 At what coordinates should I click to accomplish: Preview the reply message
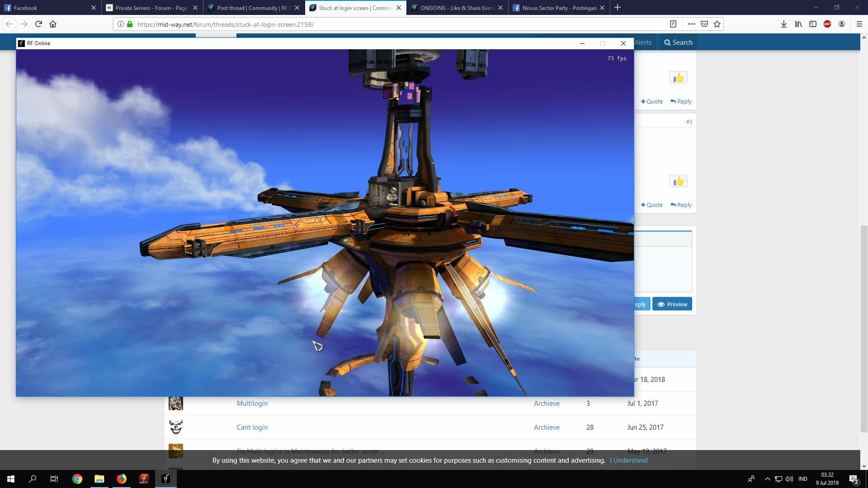(672, 304)
